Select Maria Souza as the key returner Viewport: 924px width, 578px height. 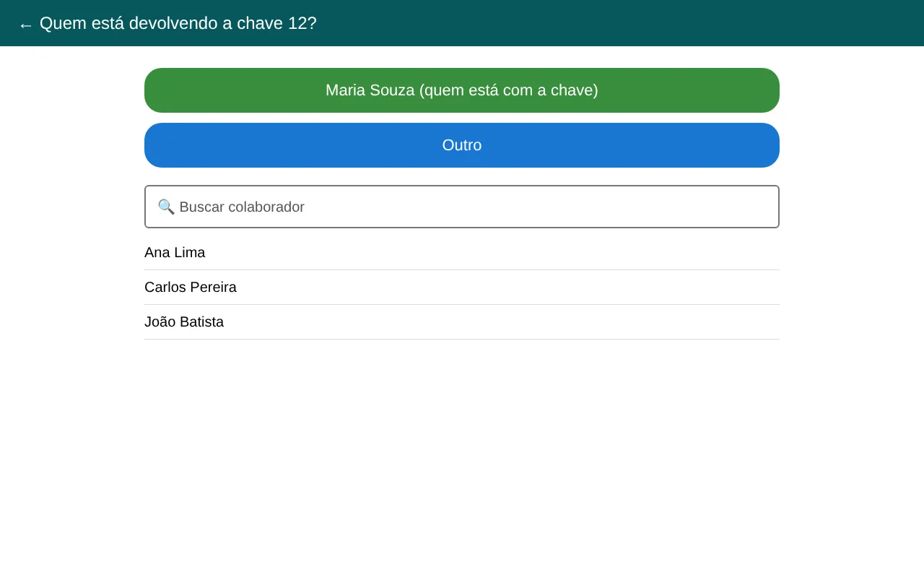[462, 90]
